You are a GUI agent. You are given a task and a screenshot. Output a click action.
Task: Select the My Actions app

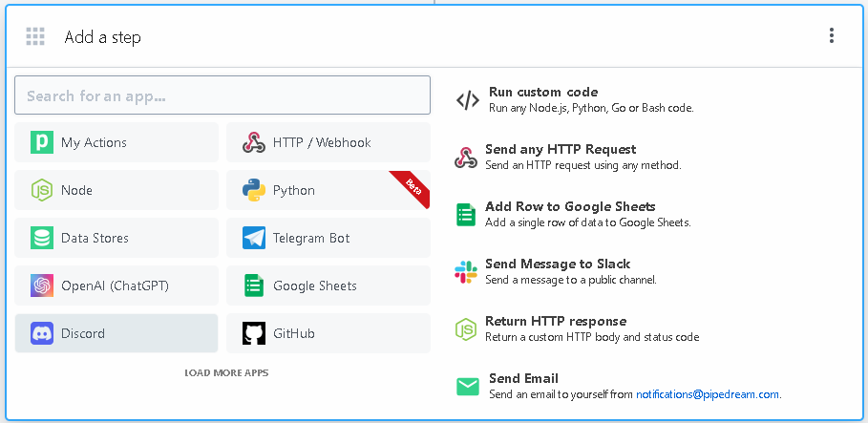tap(116, 142)
